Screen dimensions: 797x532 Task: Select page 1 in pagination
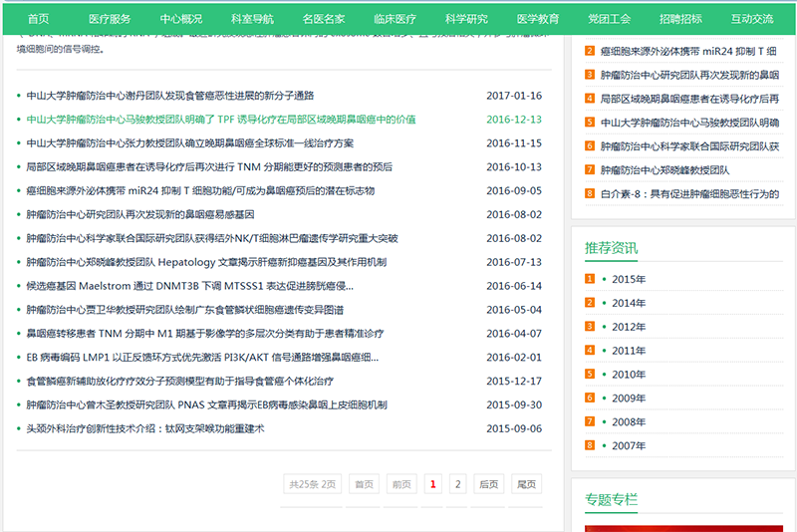pos(433,484)
